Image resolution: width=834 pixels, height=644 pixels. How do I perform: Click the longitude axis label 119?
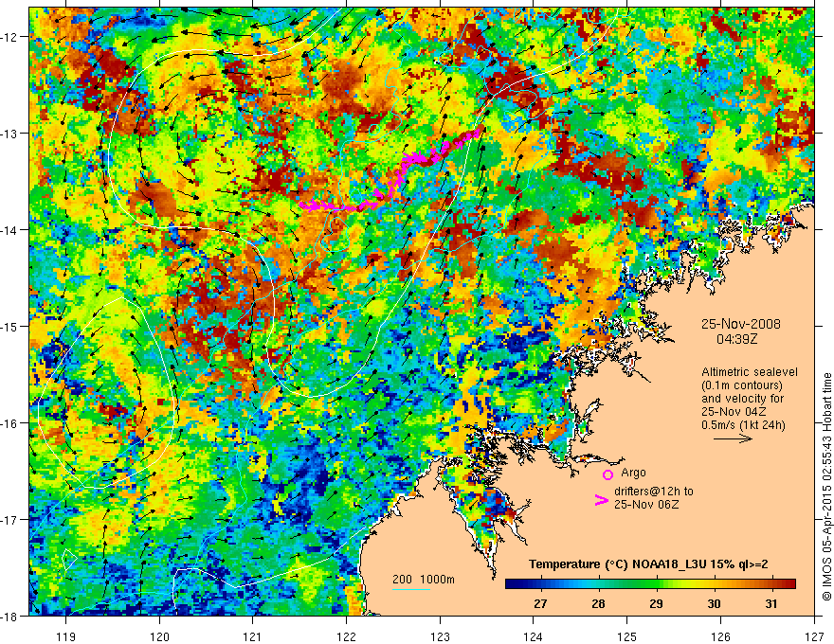[66, 636]
